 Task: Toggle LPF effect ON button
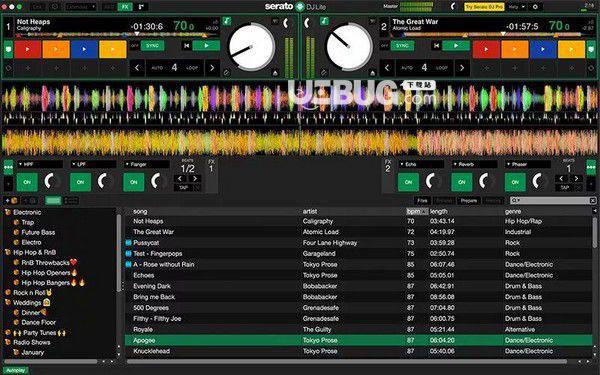(x=80, y=182)
